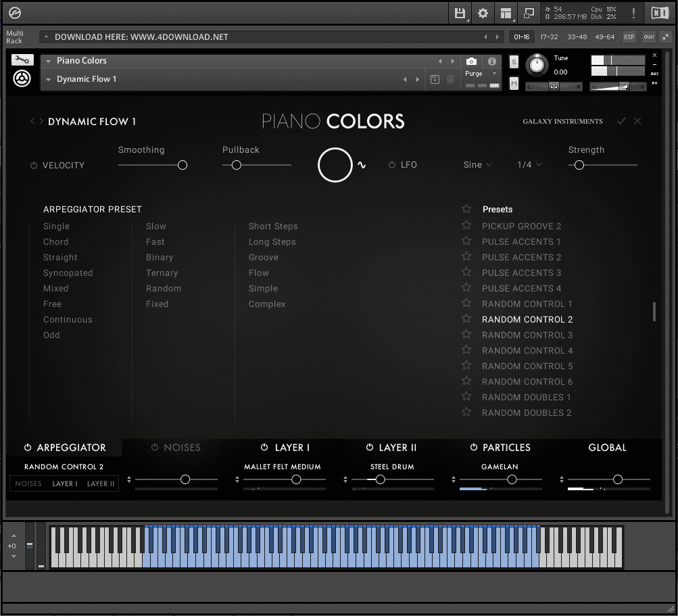Select the next snapshot arrow for Dynamic Flow 1
The image size is (678, 616).
click(x=418, y=79)
